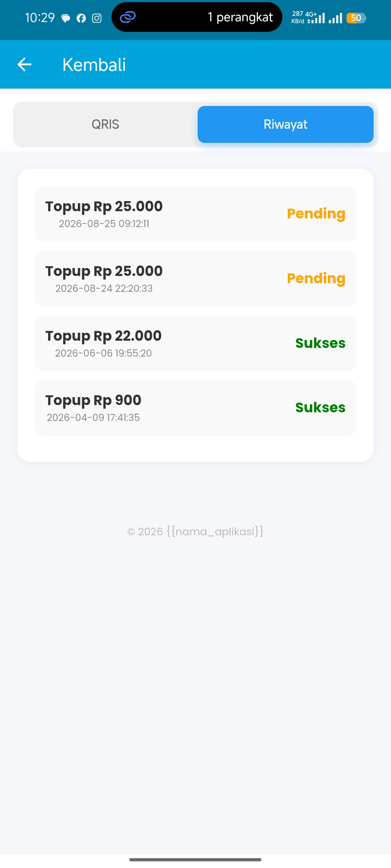Open the Topup Rp 900 entry
Image resolution: width=391 pixels, height=868 pixels.
pyautogui.click(x=195, y=408)
